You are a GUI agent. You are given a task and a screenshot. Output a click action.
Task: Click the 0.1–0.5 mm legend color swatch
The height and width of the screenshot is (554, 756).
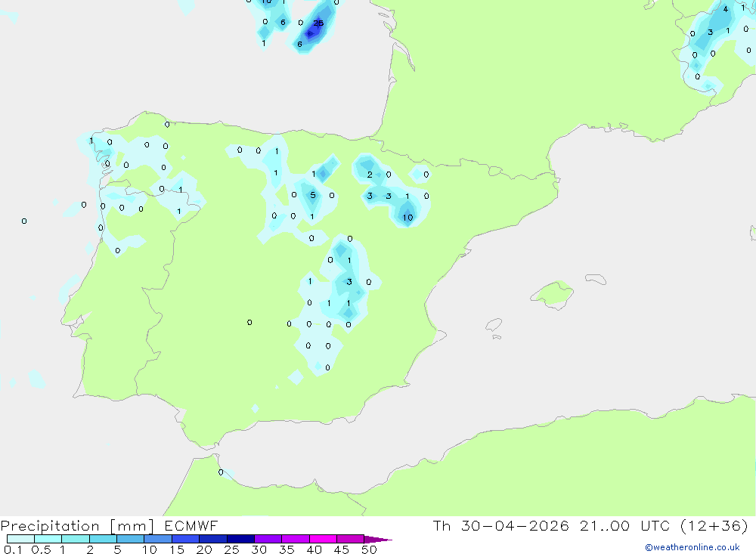tap(20, 539)
